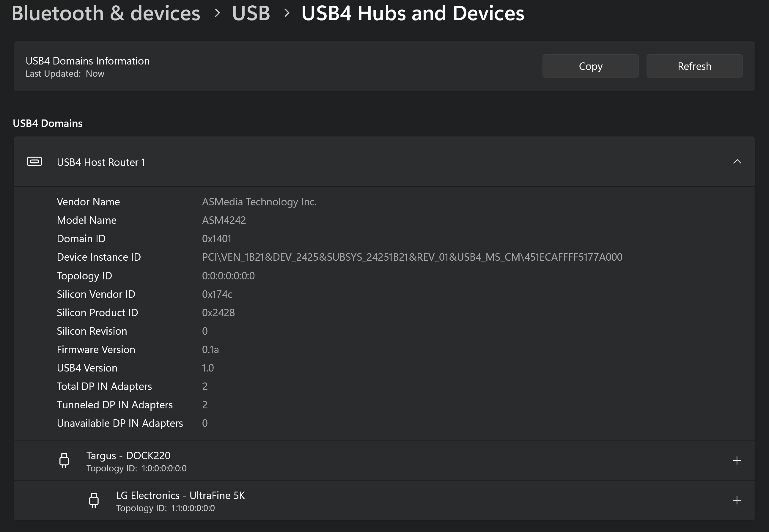Click the Vendor Name label
This screenshot has width=769, height=532.
click(x=88, y=202)
